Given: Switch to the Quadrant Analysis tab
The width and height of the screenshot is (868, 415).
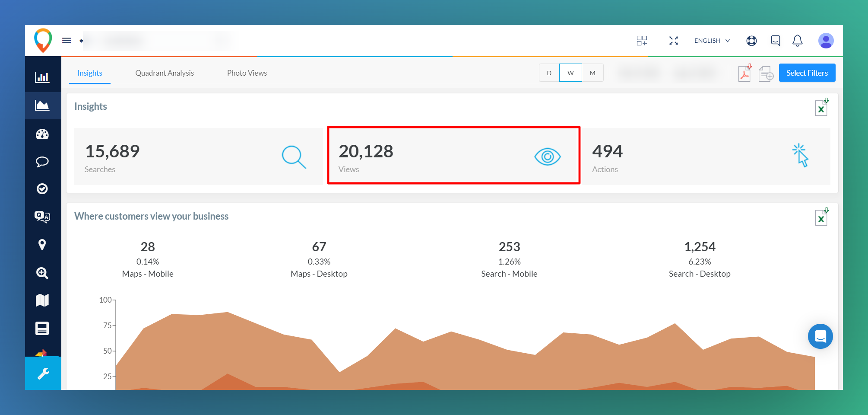Looking at the screenshot, I should point(165,73).
